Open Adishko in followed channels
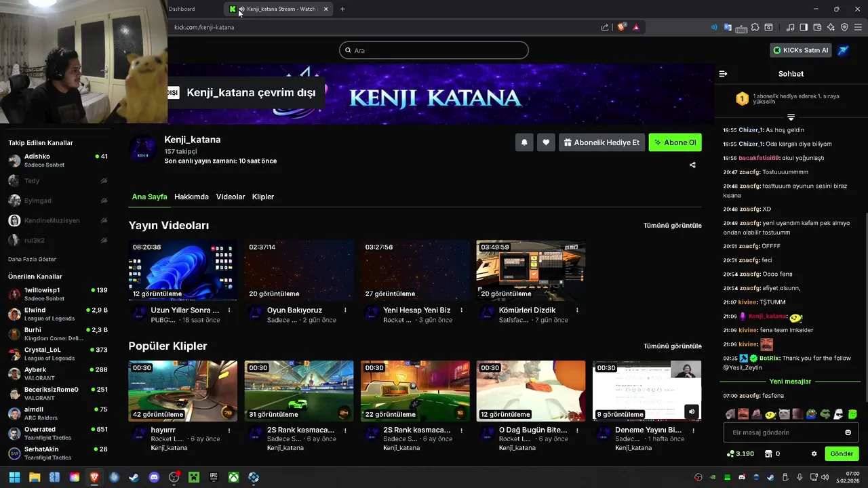This screenshot has width=868, height=488. [x=58, y=160]
